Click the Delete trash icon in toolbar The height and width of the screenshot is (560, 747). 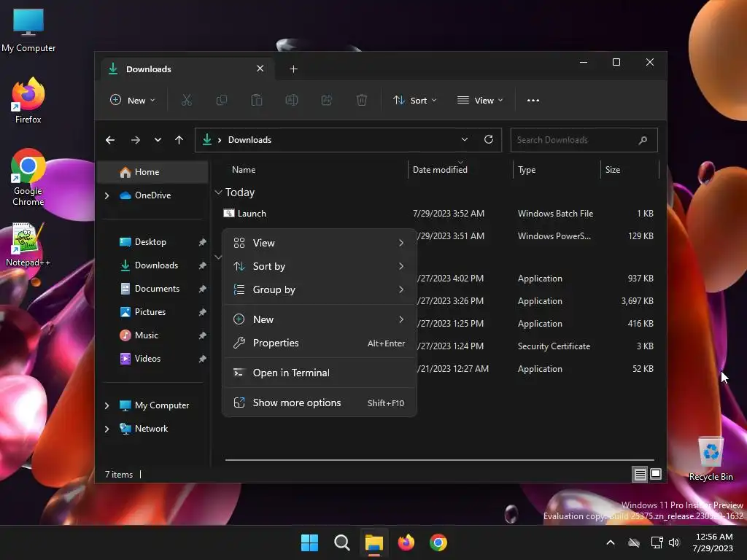(x=362, y=100)
